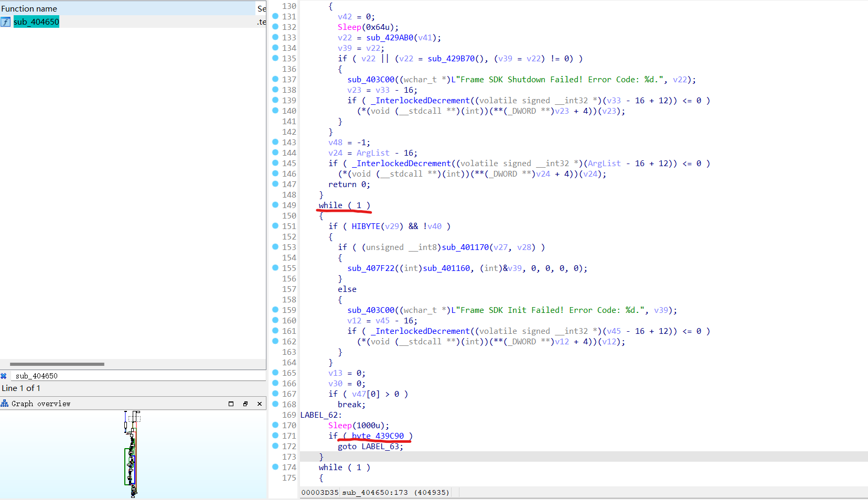Select sub_404650 in the functions list
868x500 pixels.
[36, 22]
